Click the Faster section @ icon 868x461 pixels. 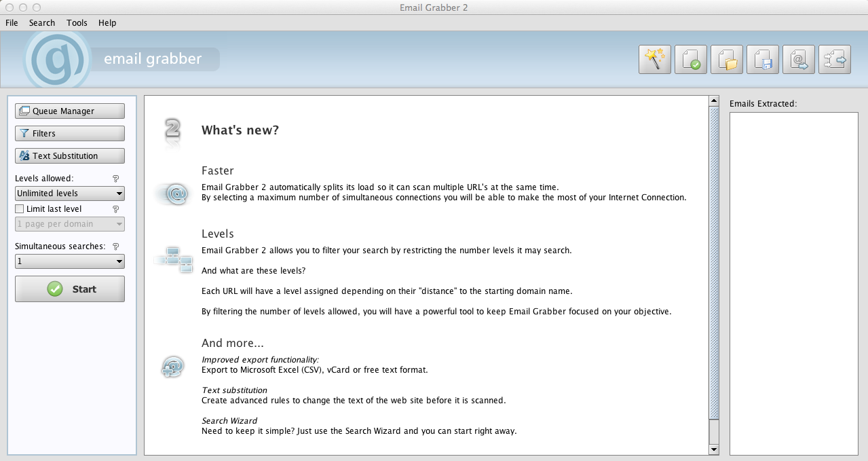click(172, 194)
